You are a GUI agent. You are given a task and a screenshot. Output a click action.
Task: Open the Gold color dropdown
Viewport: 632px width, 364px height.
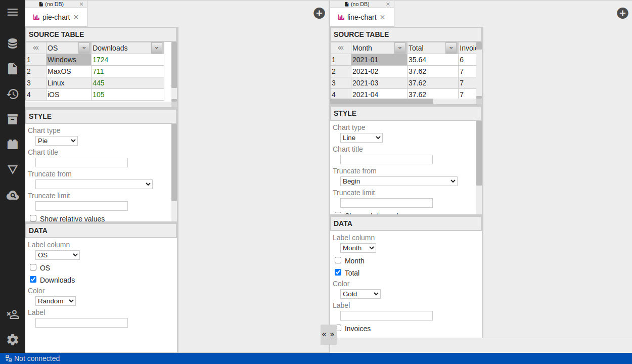360,294
